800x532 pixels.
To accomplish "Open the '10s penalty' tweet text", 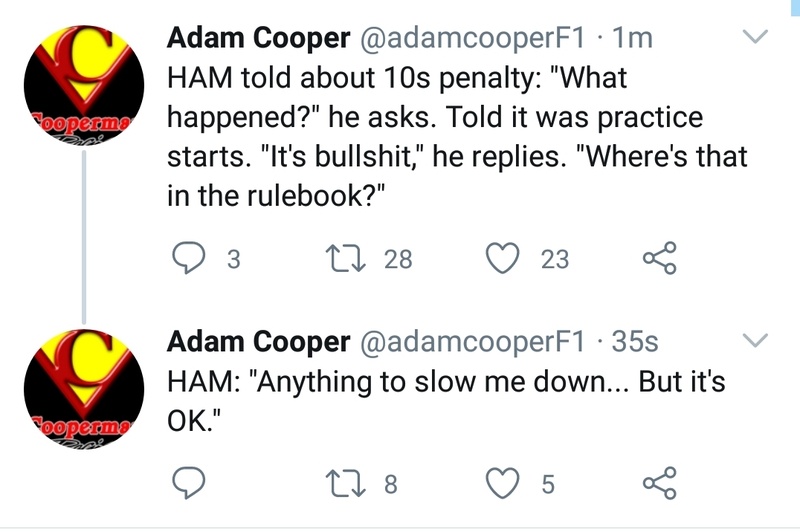I will tap(458, 137).
